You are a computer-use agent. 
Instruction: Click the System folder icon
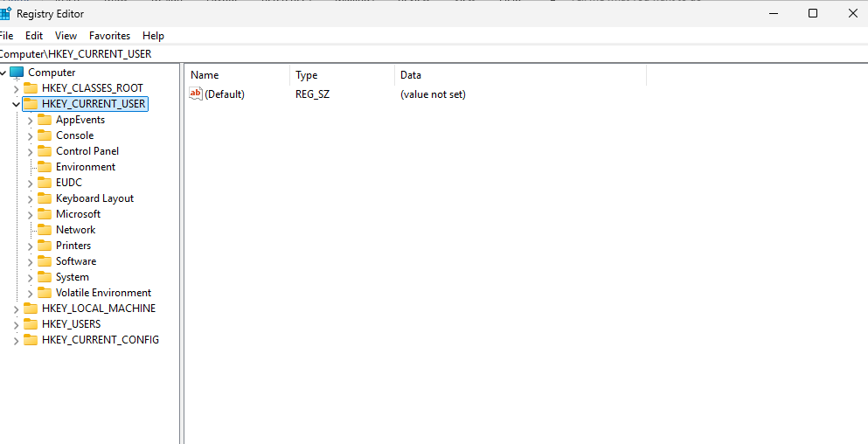tap(45, 277)
